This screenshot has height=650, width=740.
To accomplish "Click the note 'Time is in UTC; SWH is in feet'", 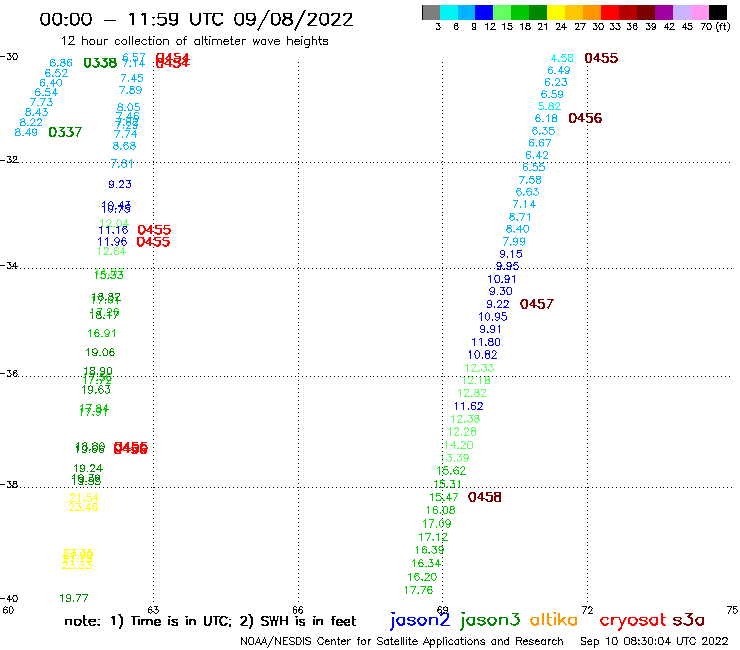I will coord(210,621).
